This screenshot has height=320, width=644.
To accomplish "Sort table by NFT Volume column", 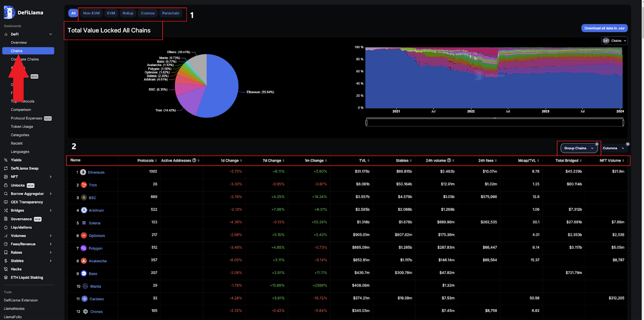I will (x=612, y=161).
